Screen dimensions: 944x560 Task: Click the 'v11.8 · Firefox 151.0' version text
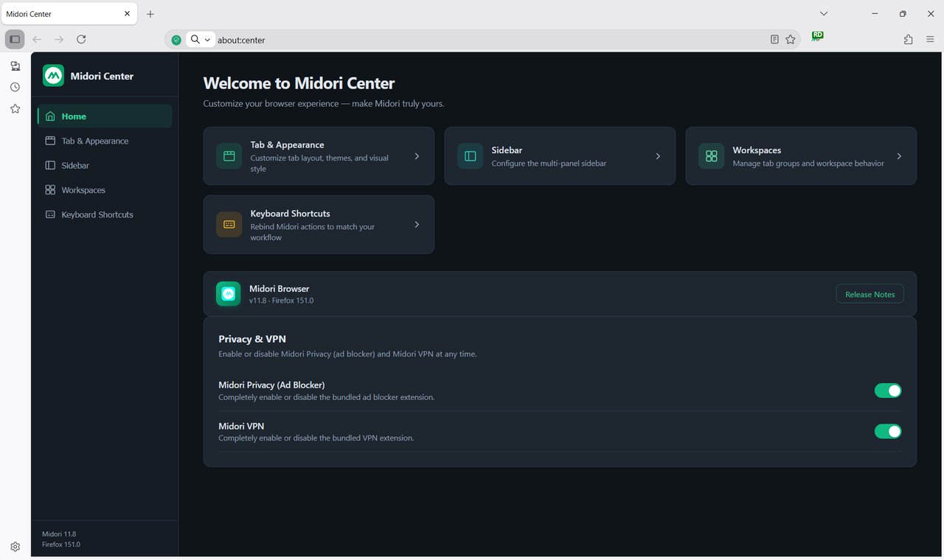[281, 301]
